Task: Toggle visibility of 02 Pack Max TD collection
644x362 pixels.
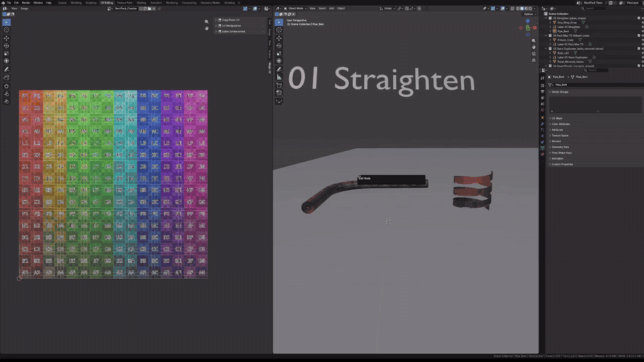Action: (x=643, y=36)
